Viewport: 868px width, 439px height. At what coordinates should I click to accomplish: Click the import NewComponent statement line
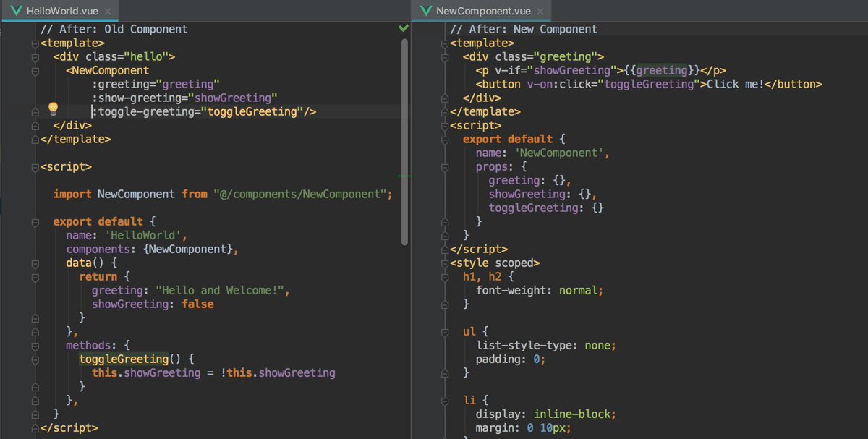[223, 195]
